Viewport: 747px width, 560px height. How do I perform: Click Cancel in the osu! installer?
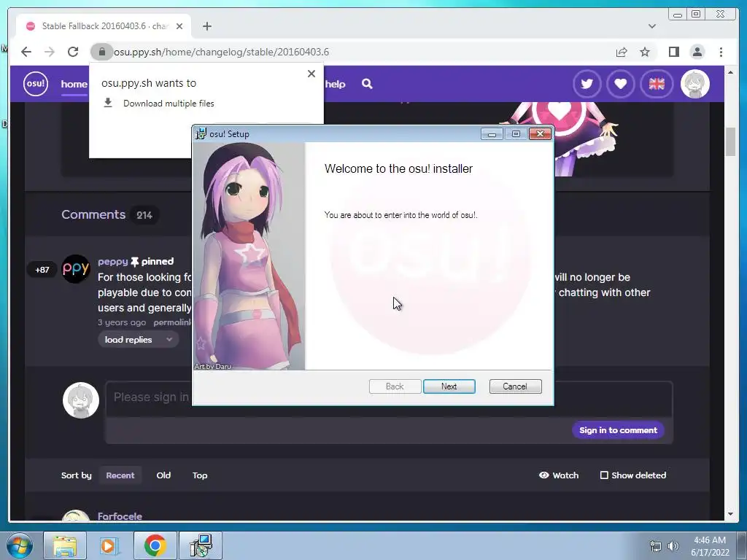[x=515, y=386]
